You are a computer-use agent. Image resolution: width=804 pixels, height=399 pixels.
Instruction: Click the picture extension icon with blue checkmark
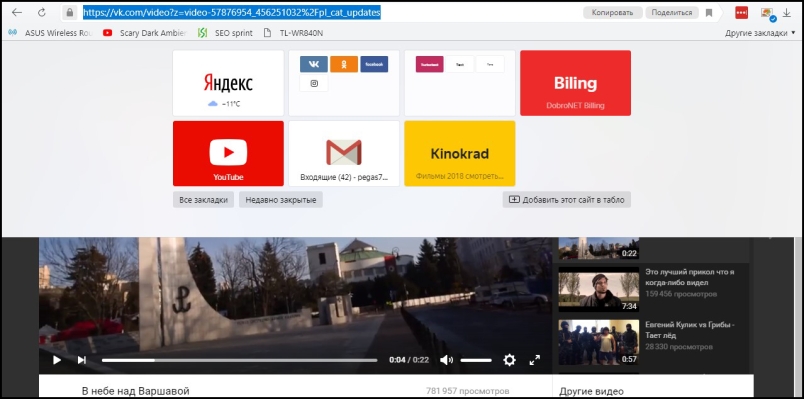pos(768,14)
